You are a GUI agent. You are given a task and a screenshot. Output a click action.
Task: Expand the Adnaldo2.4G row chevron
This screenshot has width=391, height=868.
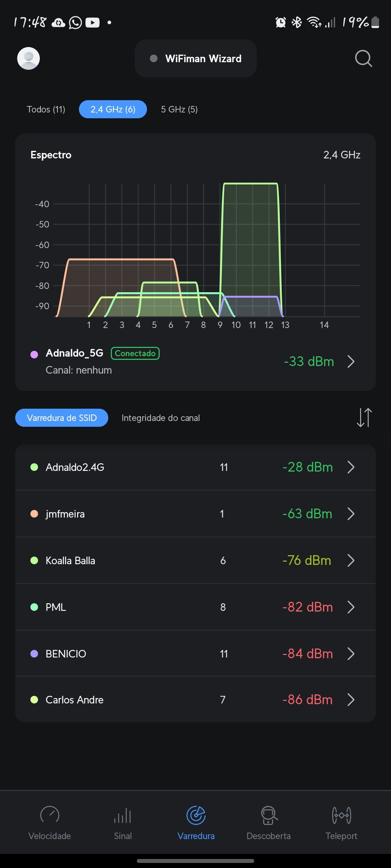point(350,467)
